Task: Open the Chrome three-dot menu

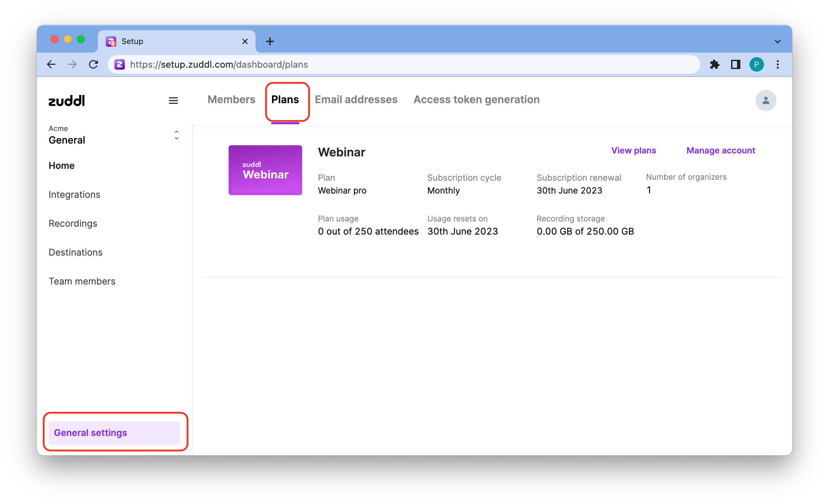Action: [x=777, y=64]
